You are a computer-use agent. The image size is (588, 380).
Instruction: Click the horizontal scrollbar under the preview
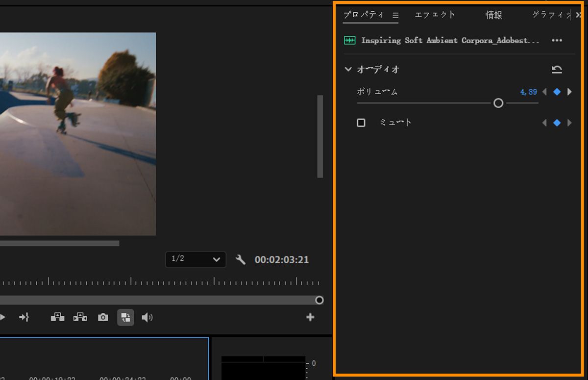pyautogui.click(x=59, y=243)
